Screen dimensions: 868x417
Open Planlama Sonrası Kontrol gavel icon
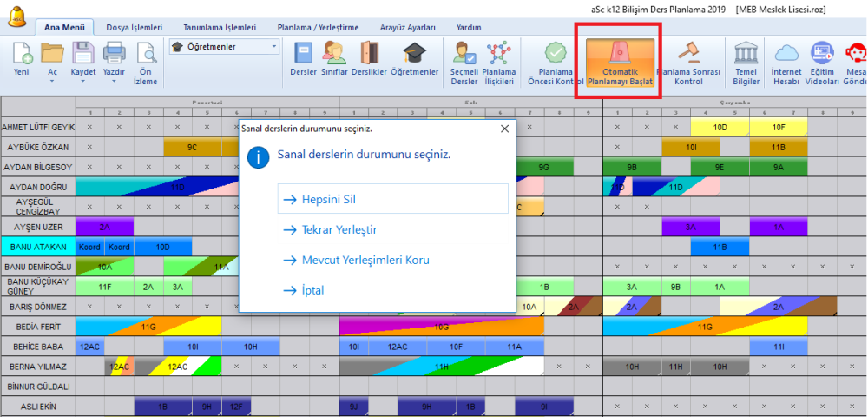point(688,63)
